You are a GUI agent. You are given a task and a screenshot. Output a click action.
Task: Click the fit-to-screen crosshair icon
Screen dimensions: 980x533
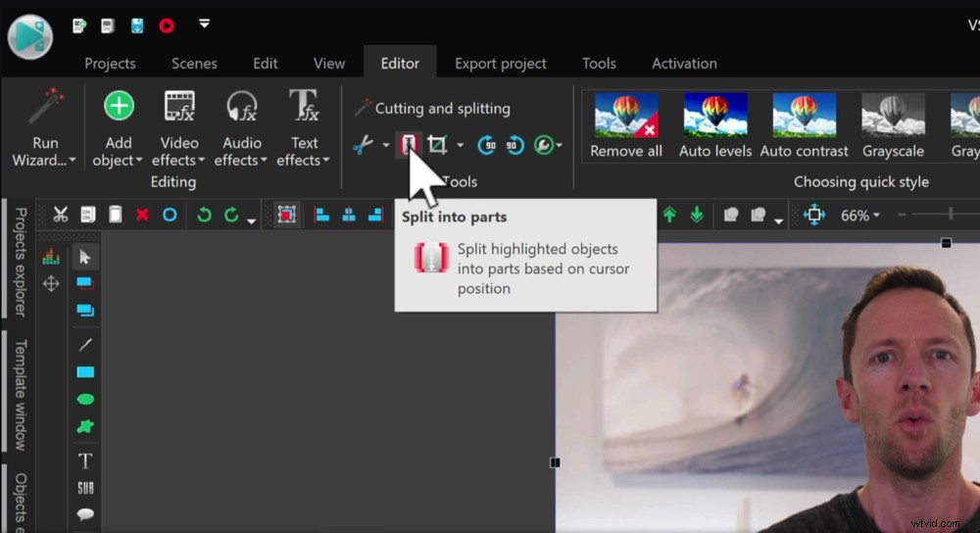tap(814, 215)
